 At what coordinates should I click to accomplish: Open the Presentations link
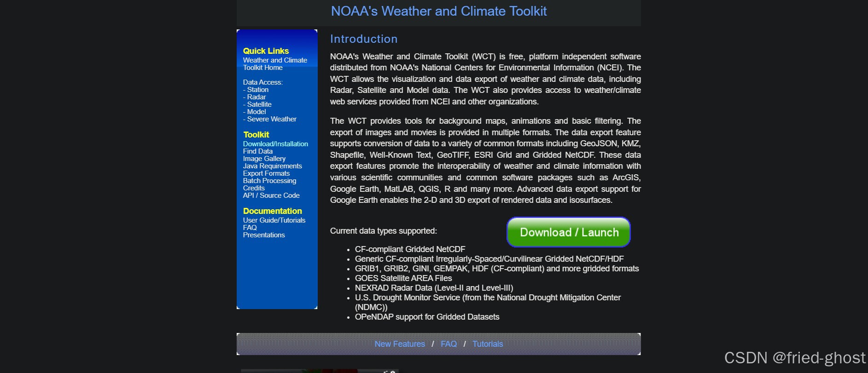[x=264, y=235]
